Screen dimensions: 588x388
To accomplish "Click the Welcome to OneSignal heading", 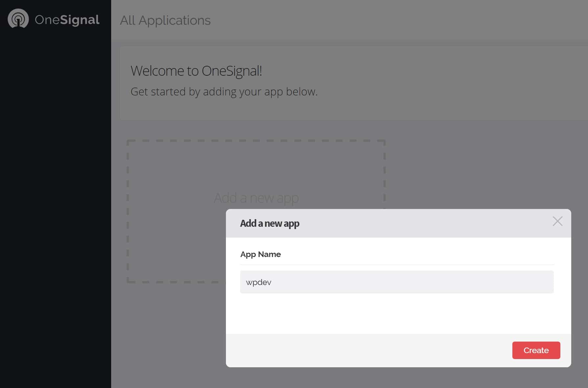I will tap(197, 70).
